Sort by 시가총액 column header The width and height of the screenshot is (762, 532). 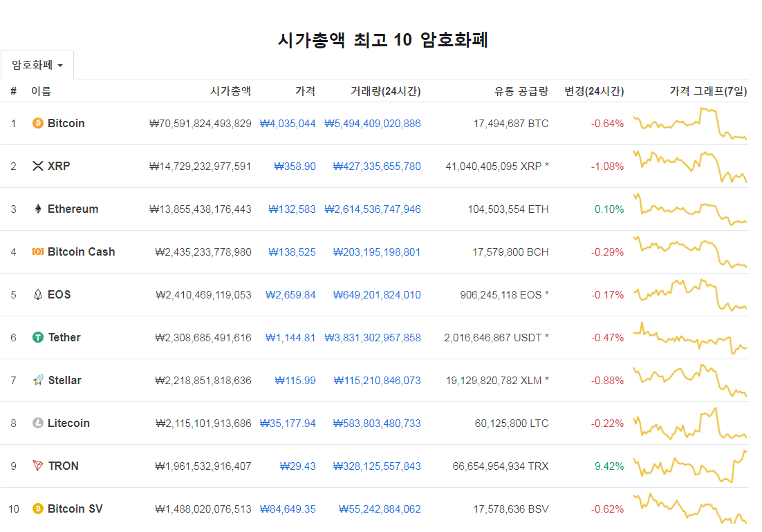[x=230, y=91]
